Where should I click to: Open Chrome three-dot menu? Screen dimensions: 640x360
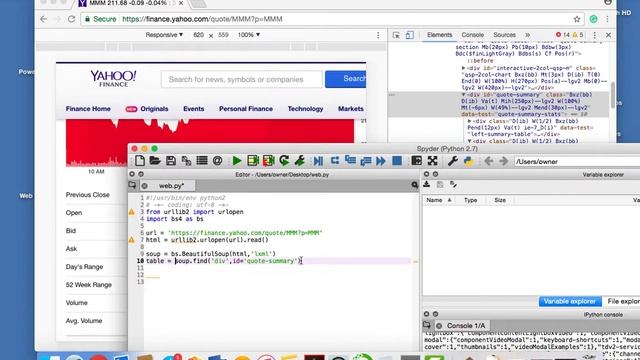tap(607, 19)
